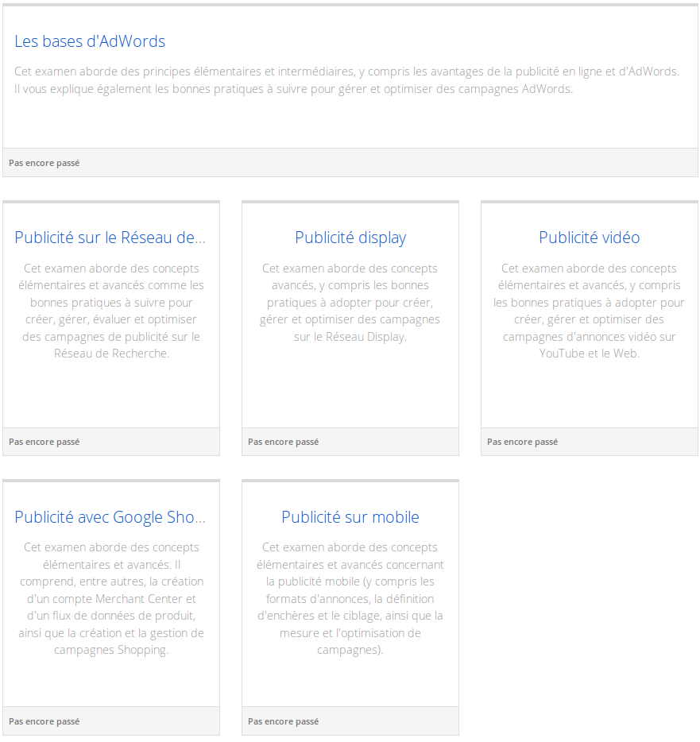Screen dimensions: 700x742
Task: Open the 'Publicité vidéo' exam link
Action: point(590,237)
